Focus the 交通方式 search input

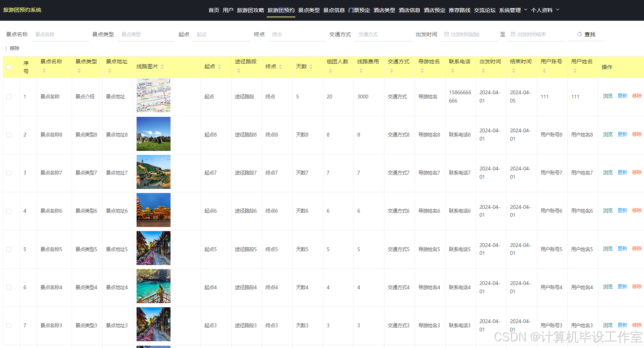(x=383, y=34)
